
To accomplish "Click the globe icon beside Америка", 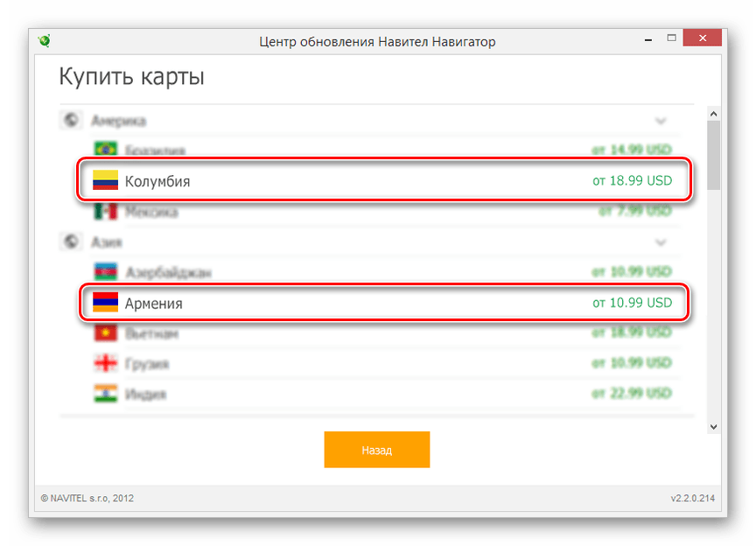I will click(x=71, y=120).
